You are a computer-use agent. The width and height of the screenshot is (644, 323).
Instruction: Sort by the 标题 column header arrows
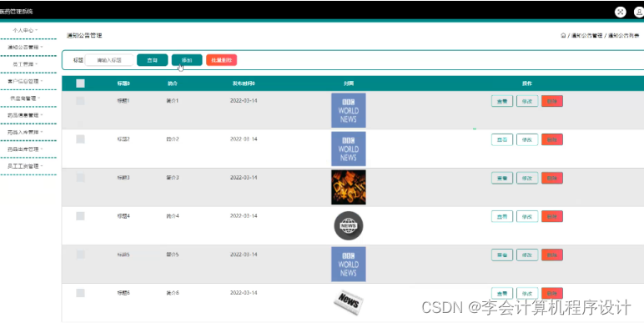pyautogui.click(x=128, y=83)
